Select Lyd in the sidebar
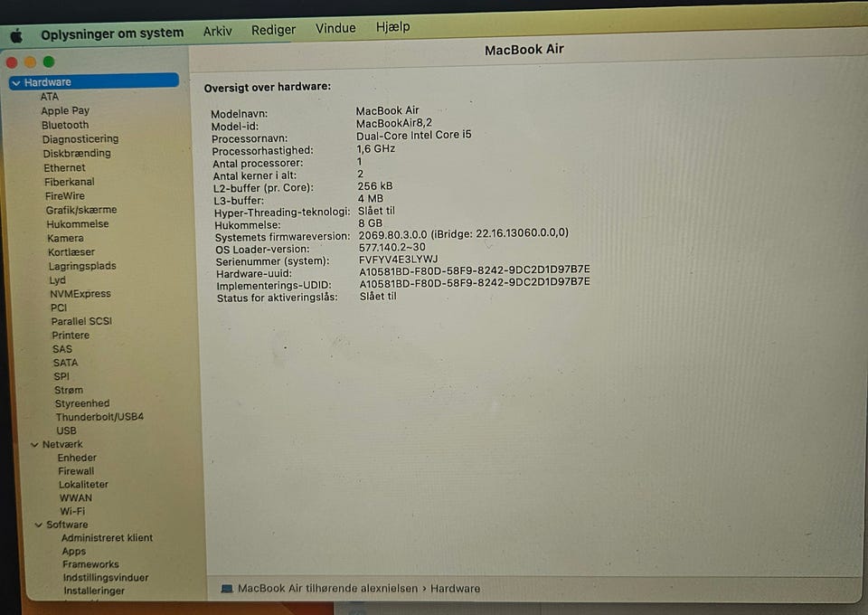This screenshot has width=868, height=615. tap(58, 280)
